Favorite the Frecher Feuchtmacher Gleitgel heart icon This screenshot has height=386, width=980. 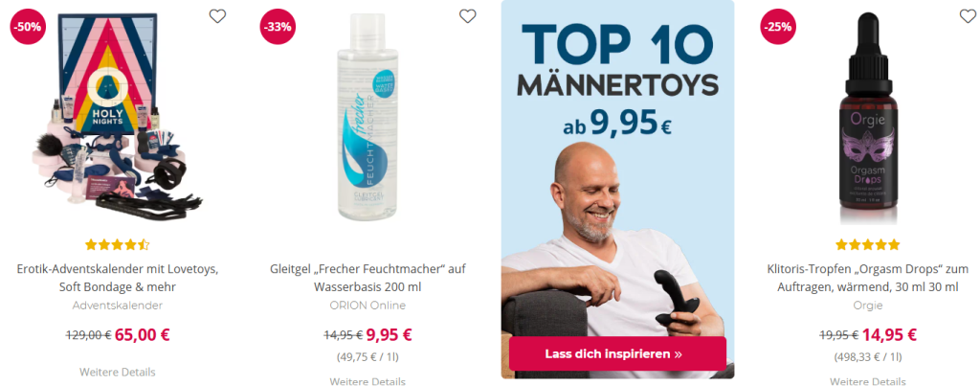[x=467, y=16]
